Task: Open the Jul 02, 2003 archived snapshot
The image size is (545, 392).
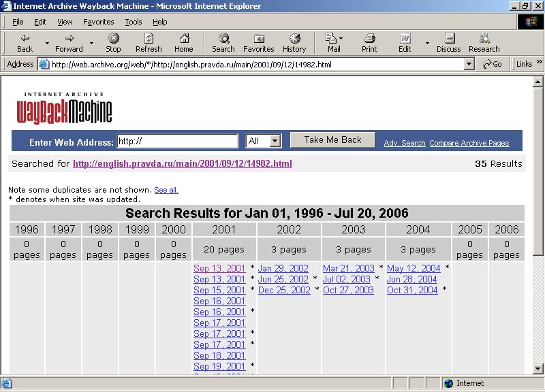Action: (x=347, y=279)
